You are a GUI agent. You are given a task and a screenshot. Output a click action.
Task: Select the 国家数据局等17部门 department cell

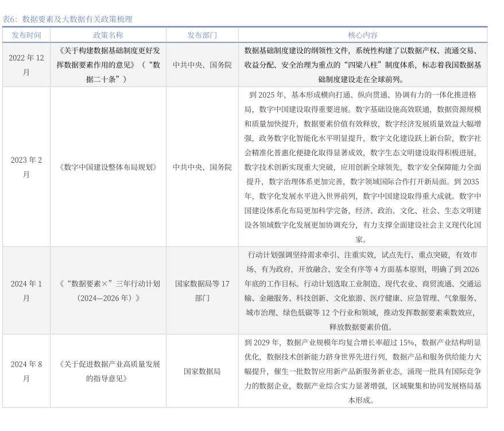(202, 291)
